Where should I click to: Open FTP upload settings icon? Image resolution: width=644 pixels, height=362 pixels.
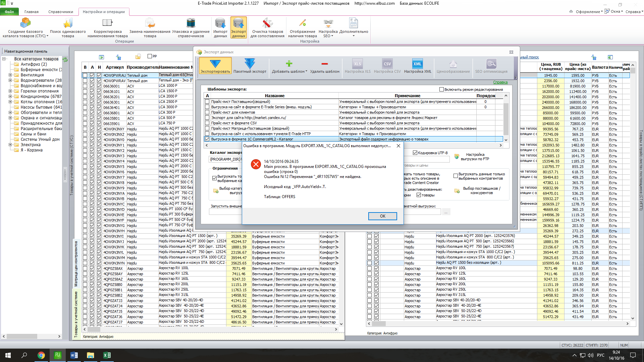click(457, 157)
